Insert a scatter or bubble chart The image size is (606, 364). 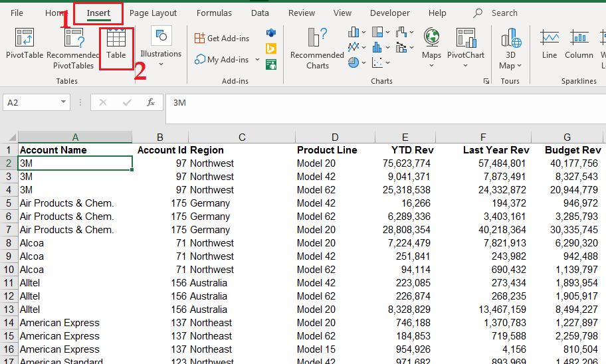377,62
